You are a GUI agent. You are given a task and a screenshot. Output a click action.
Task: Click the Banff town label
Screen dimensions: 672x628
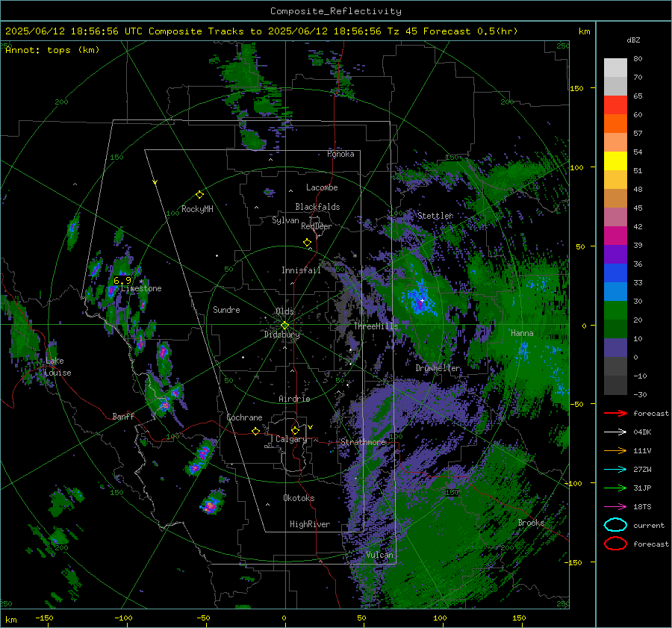(123, 416)
